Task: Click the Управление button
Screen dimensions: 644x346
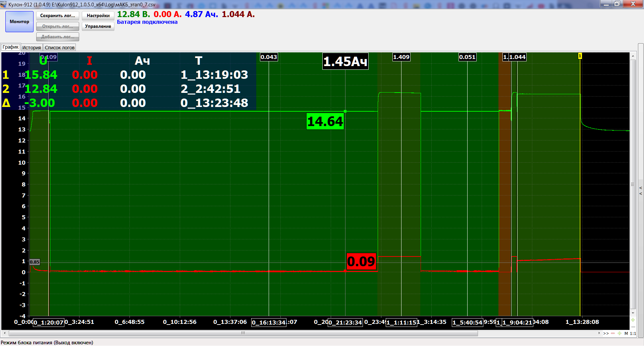Action: point(98,26)
